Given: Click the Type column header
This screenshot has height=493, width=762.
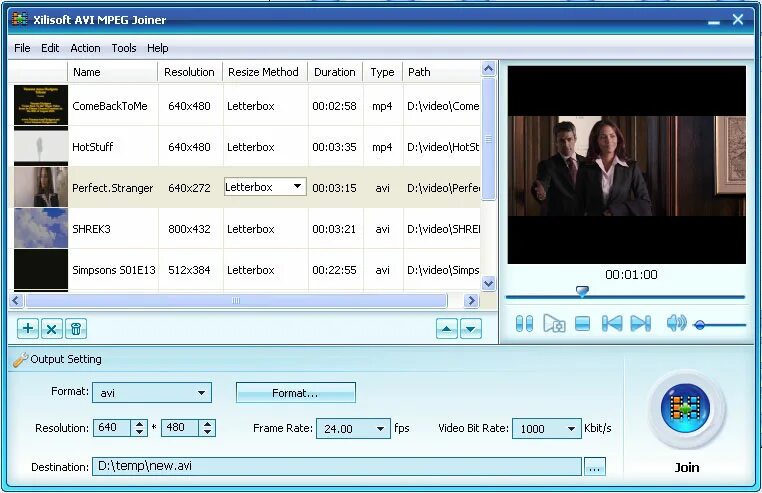Looking at the screenshot, I should [383, 72].
